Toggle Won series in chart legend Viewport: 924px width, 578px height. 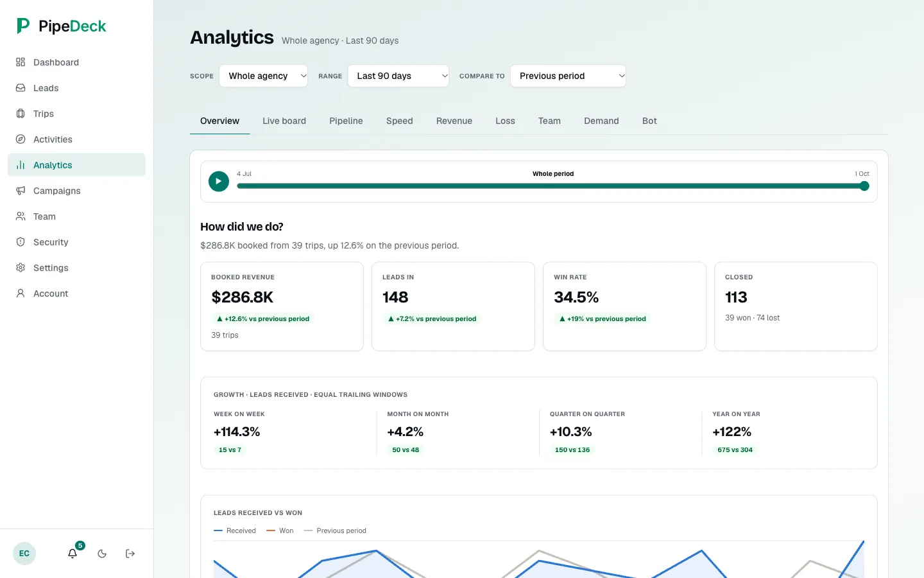(x=280, y=530)
